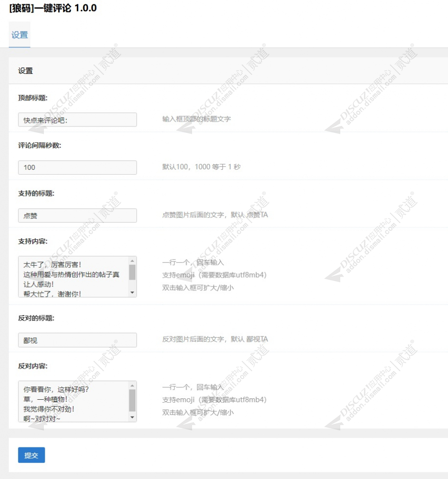The width and height of the screenshot is (448, 479).
Task: Click hint text 输入框顶部的标题文字
Action: coord(196,119)
